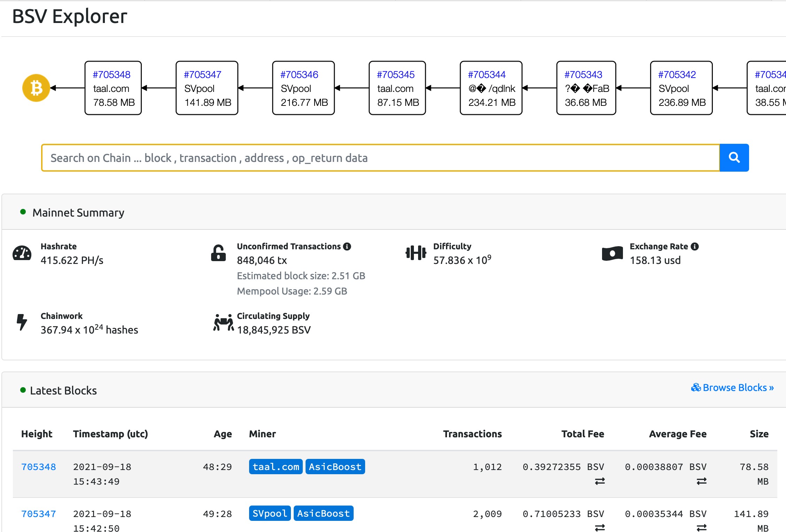
Task: Click the Size column header
Action: click(759, 434)
